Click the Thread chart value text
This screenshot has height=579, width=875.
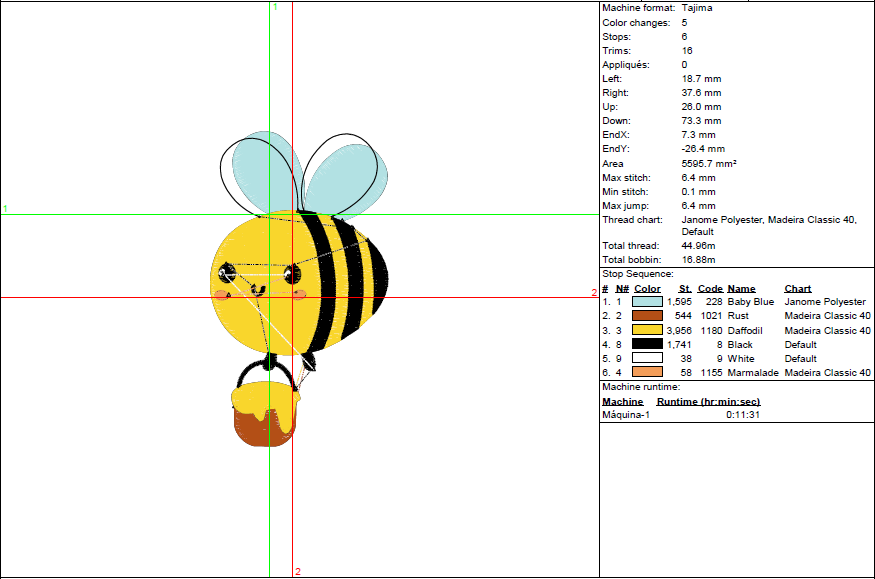[768, 219]
